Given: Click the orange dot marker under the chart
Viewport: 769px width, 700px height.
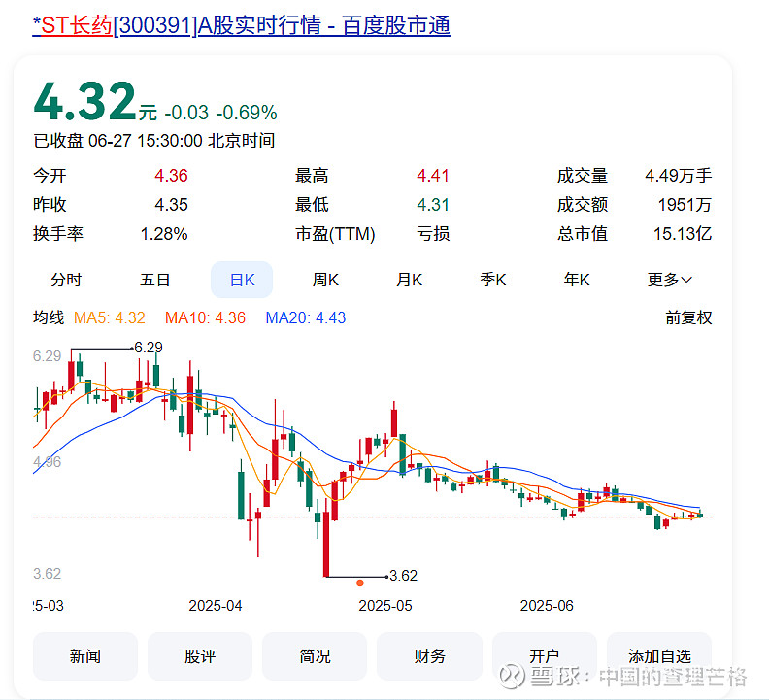Looking at the screenshot, I should tap(360, 583).
